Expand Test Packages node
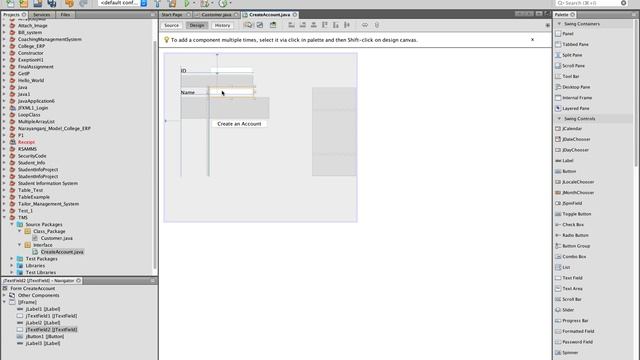The image size is (640, 360). (x=12, y=259)
